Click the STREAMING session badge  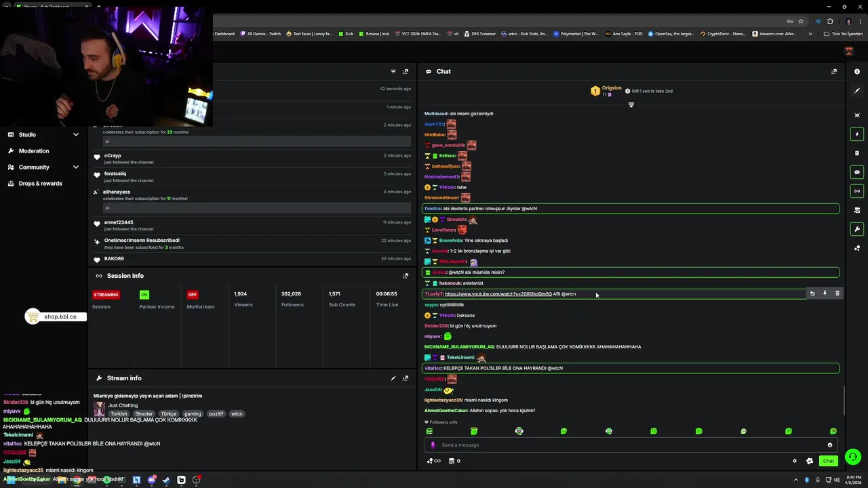tap(106, 295)
